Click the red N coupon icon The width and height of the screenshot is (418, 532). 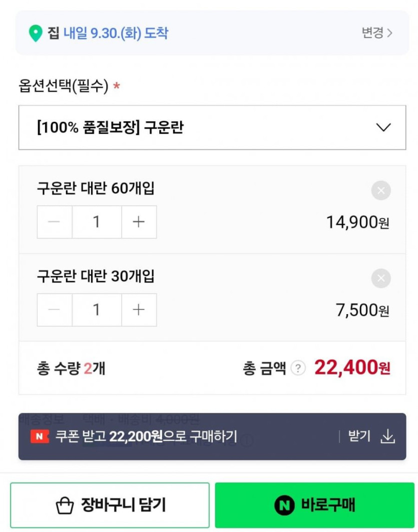[40, 436]
